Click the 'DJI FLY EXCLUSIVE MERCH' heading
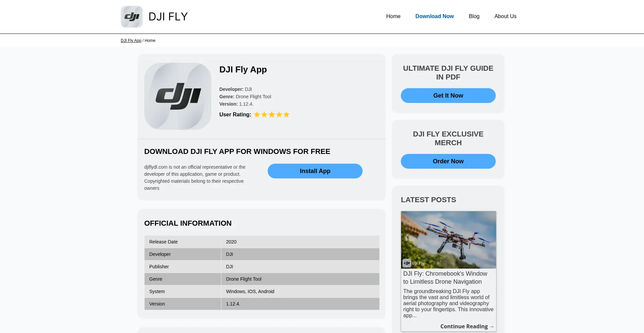 click(448, 138)
